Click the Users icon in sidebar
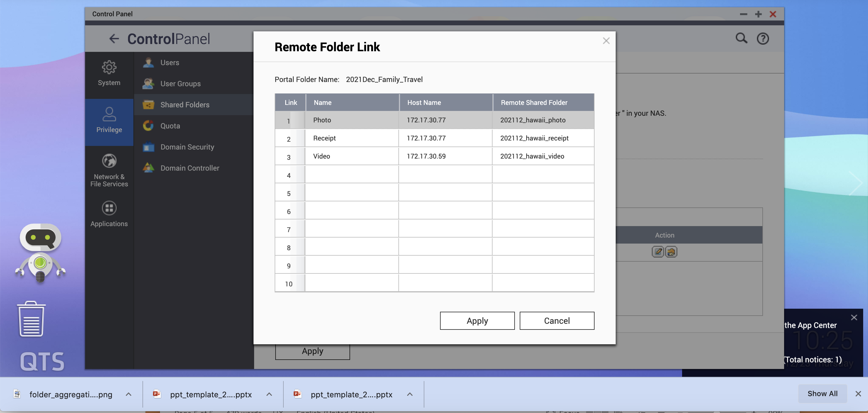 coord(148,63)
